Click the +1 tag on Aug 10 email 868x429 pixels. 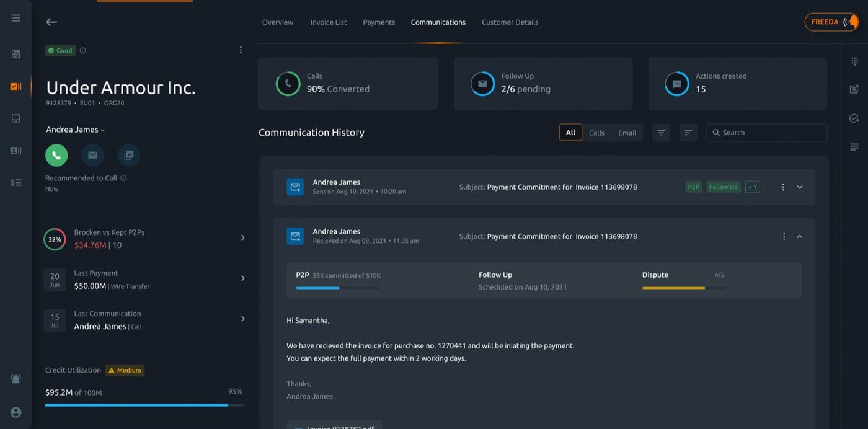[752, 187]
